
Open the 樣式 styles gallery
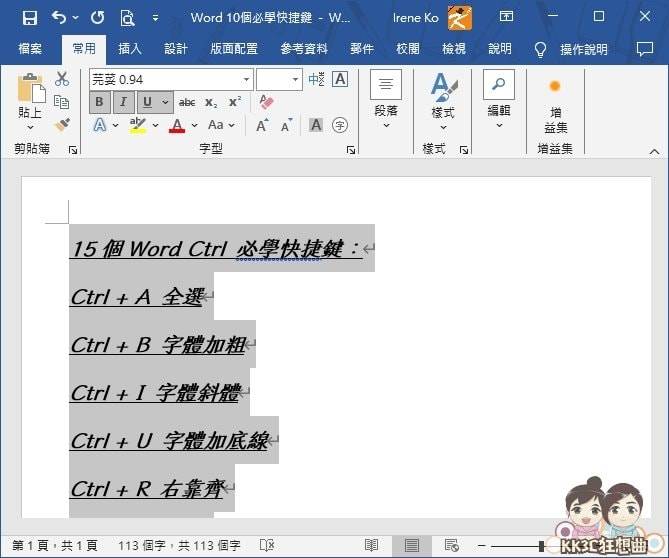[443, 102]
